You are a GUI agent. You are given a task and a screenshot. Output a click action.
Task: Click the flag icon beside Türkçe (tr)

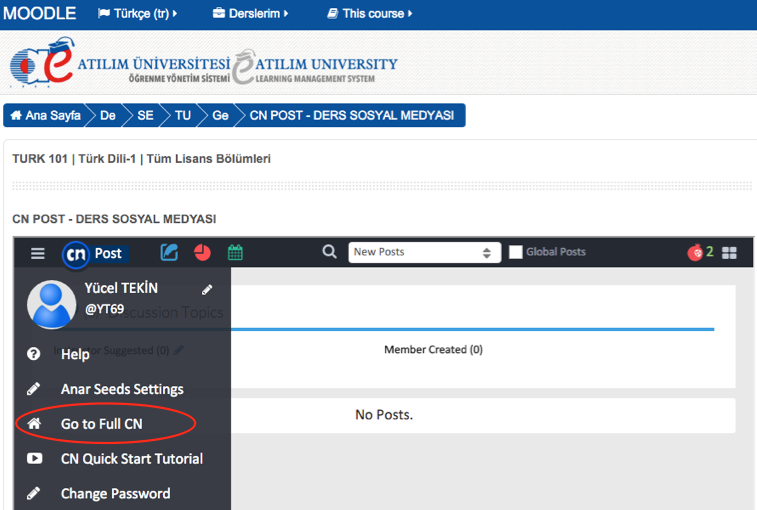pos(104,14)
